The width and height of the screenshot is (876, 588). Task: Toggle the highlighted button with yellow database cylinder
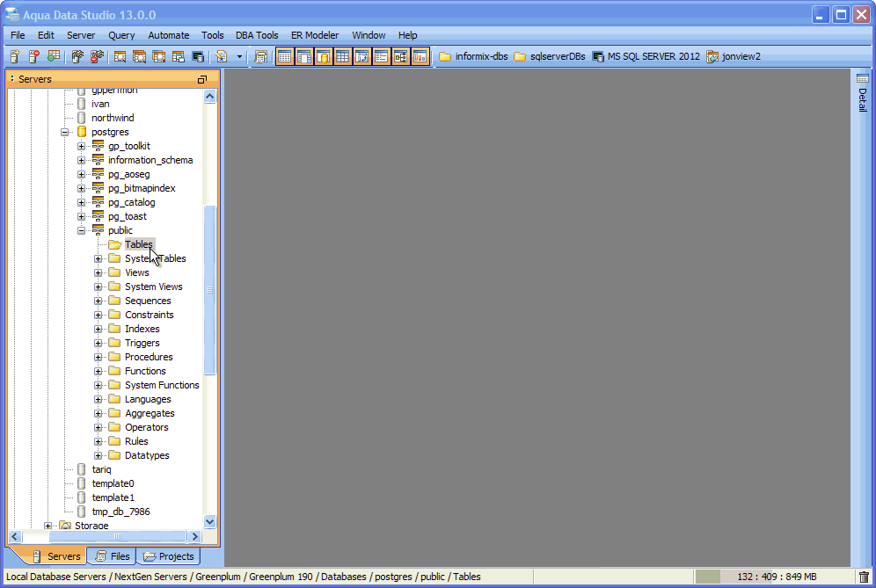(323, 56)
